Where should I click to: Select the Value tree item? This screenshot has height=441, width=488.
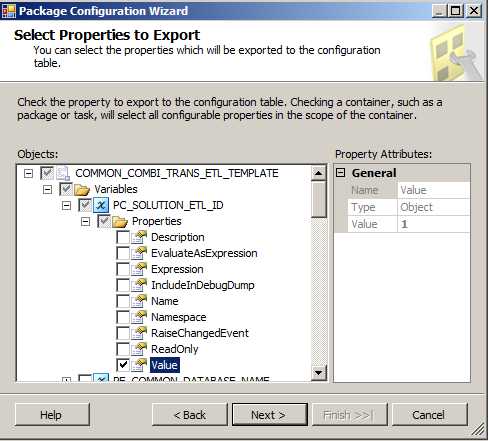coord(164,365)
